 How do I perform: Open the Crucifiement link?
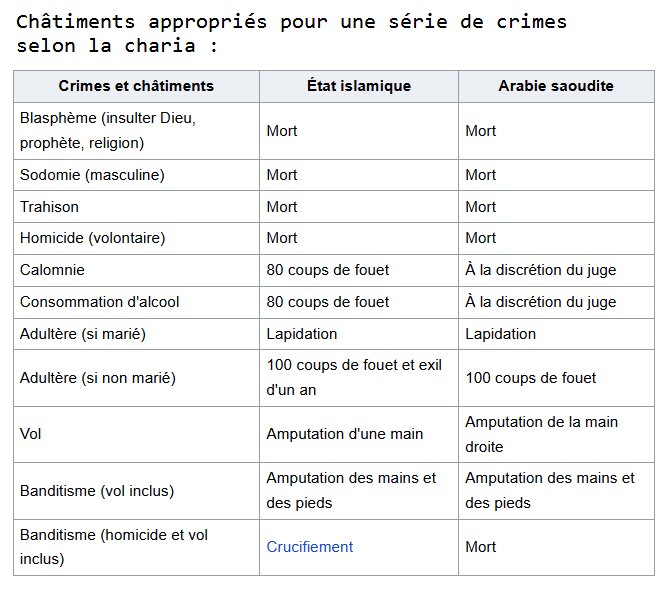pyautogui.click(x=309, y=547)
